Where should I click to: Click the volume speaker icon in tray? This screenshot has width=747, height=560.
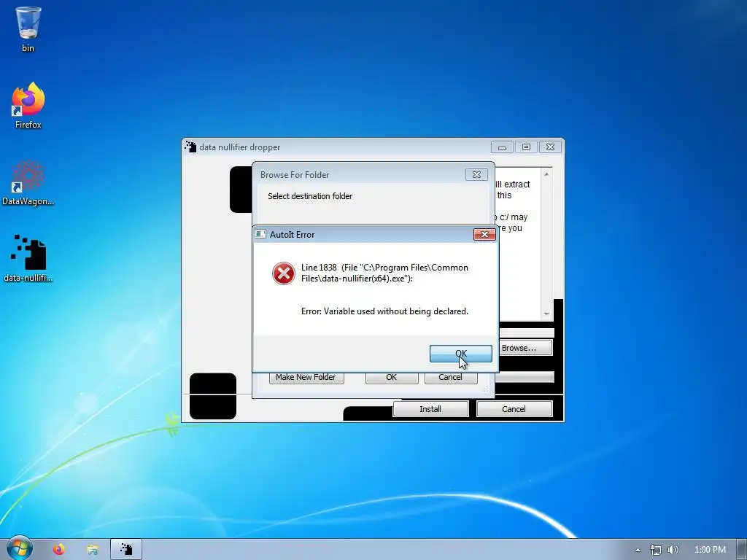(673, 550)
